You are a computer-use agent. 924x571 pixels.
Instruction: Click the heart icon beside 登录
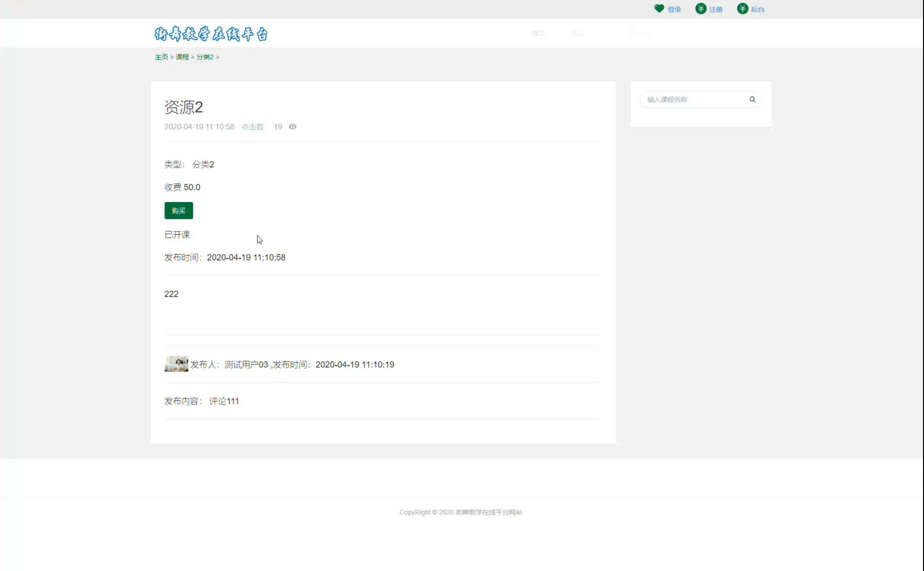coord(659,9)
